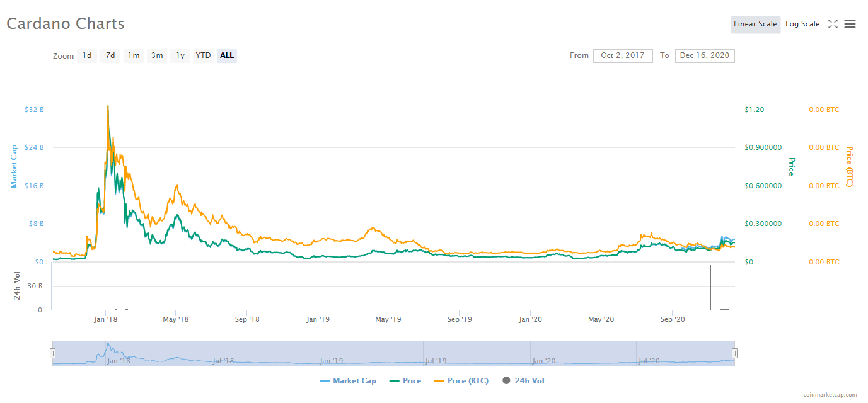Image resolution: width=868 pixels, height=403 pixels.
Task: Set zoom range to 3m
Action: pos(157,55)
